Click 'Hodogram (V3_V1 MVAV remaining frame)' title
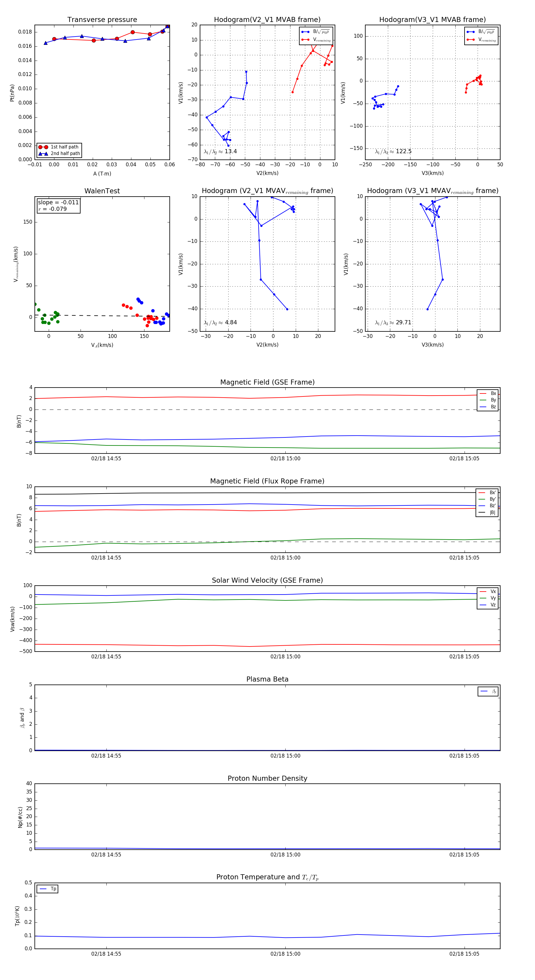Image resolution: width=535 pixels, height=980 pixels. [432, 191]
